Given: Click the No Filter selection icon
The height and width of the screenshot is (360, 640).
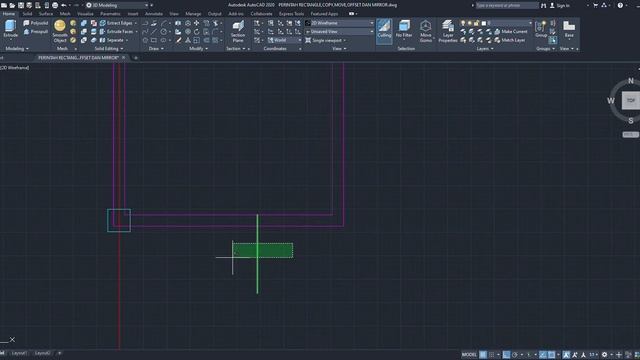Looking at the screenshot, I should tap(404, 29).
